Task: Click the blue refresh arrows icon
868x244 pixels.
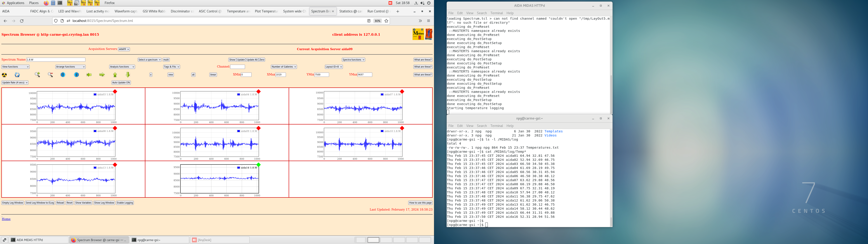Action: tap(17, 75)
